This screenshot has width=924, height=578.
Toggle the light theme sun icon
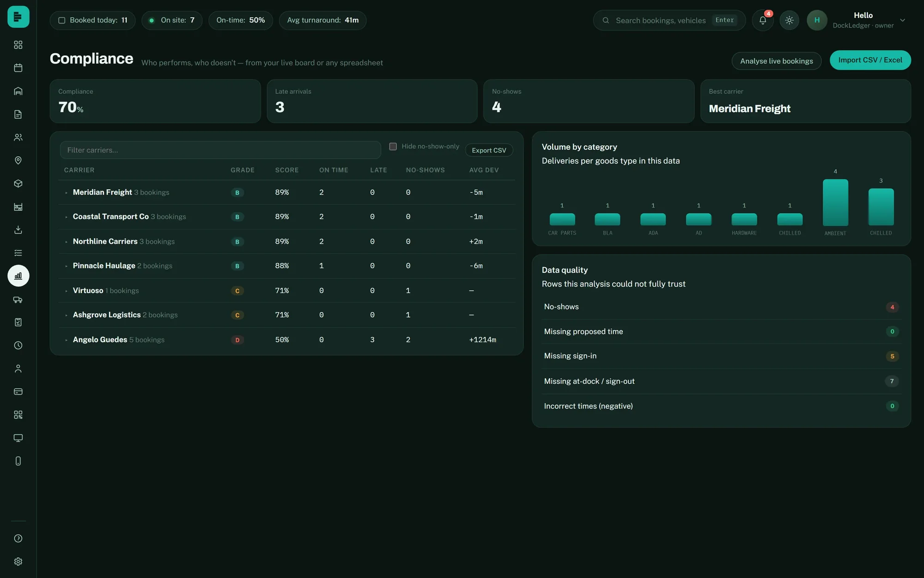(x=789, y=20)
